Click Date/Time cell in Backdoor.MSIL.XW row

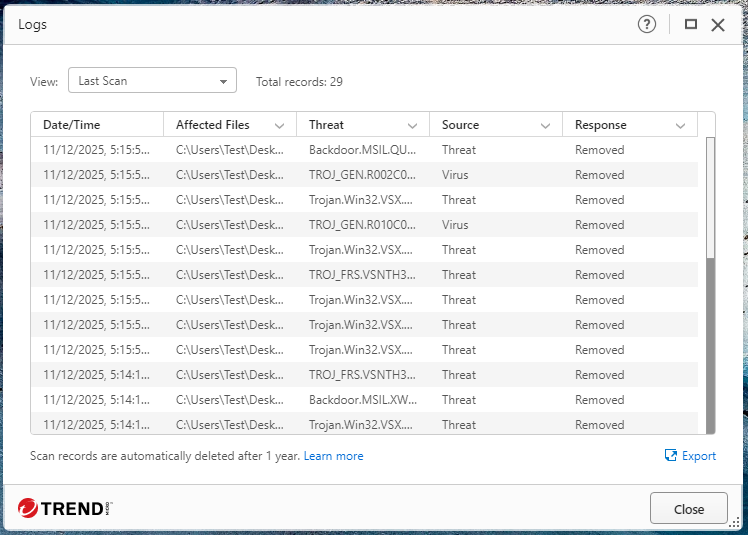click(96, 400)
